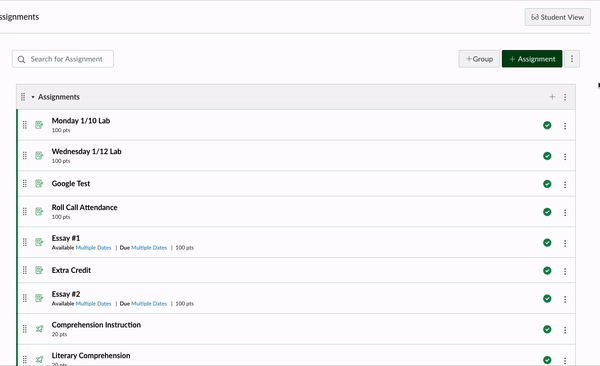Click Wednesday 1/12 Lab assignment icon

coord(39,155)
